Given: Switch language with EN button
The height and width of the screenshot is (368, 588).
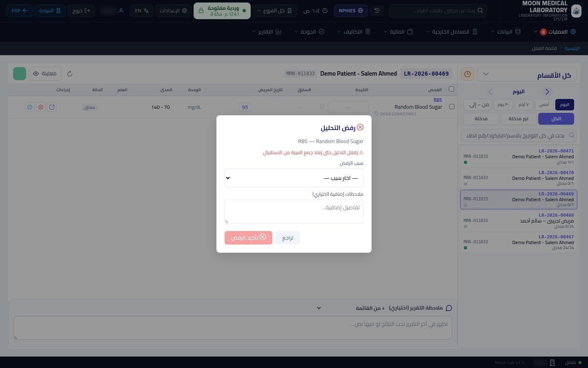Looking at the screenshot, I should click(142, 11).
